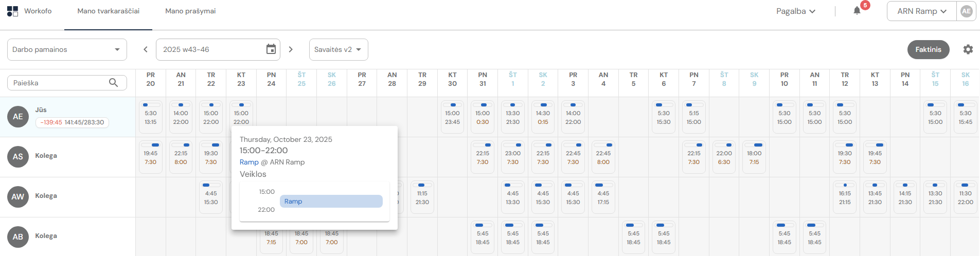Open the notifications bell

click(x=857, y=11)
